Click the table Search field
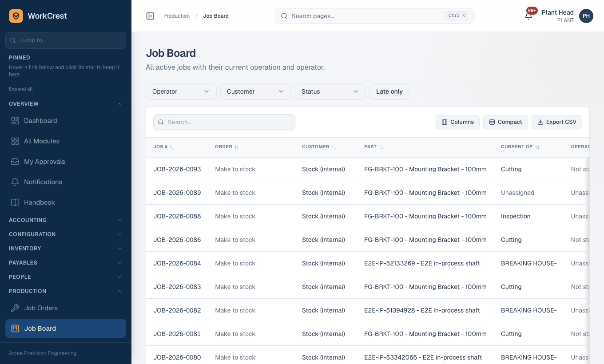This screenshot has width=604, height=364. [x=224, y=122]
